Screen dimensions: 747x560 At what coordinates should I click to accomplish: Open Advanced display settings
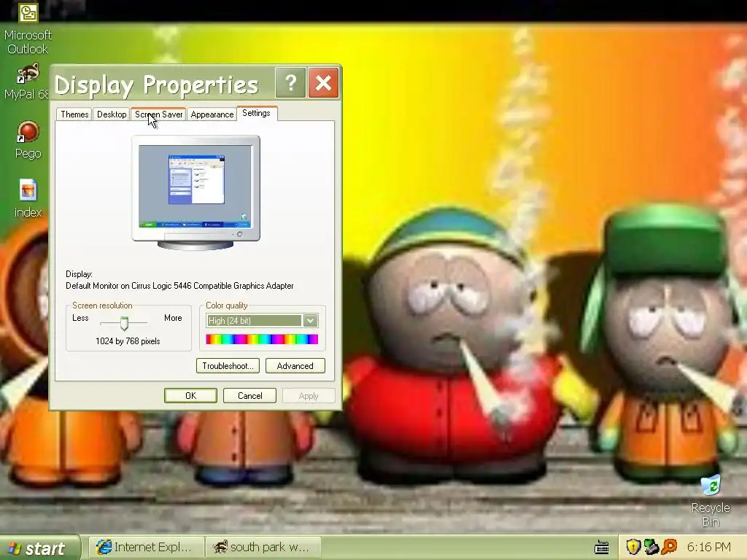point(295,366)
